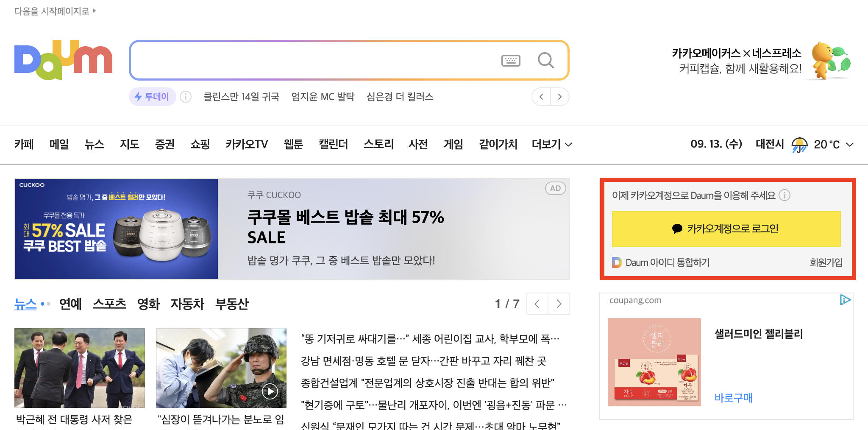
Task: Play the video on soldier news thumbnail
Action: [x=270, y=391]
